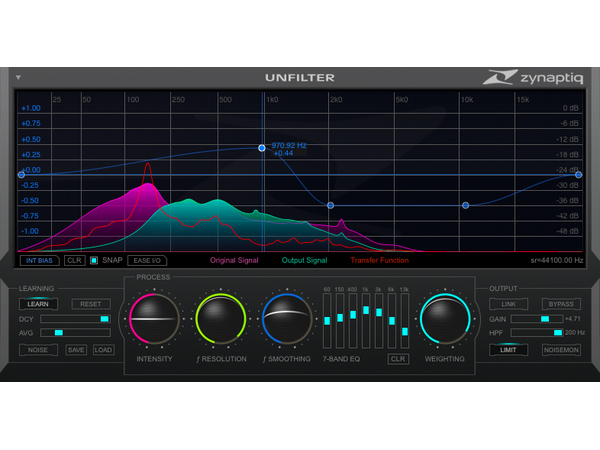Adjust the DCY slider
600x450 pixels.
tap(75, 319)
